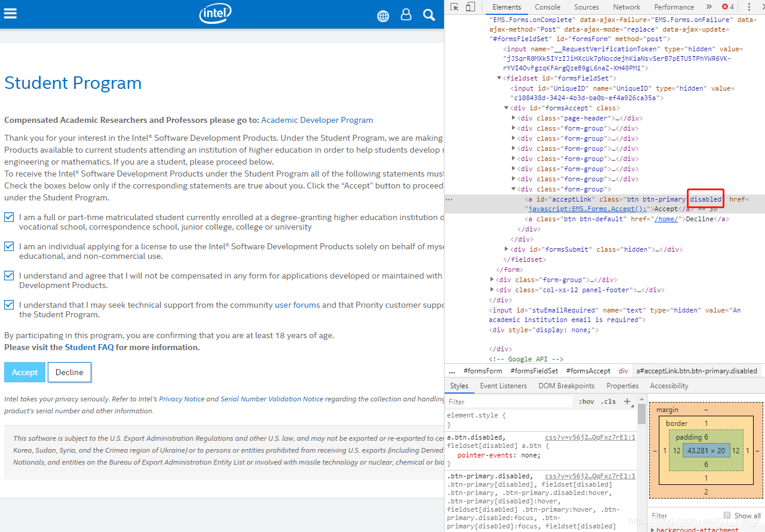Switch to the Elements tab
Image resolution: width=765 pixels, height=532 pixels.
coord(507,7)
